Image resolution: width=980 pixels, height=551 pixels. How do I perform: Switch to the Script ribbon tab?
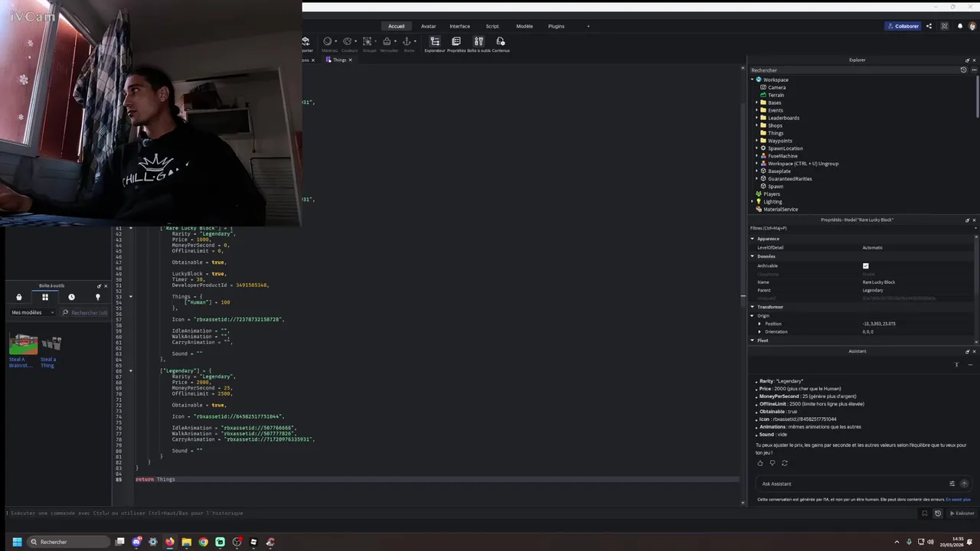[492, 26]
